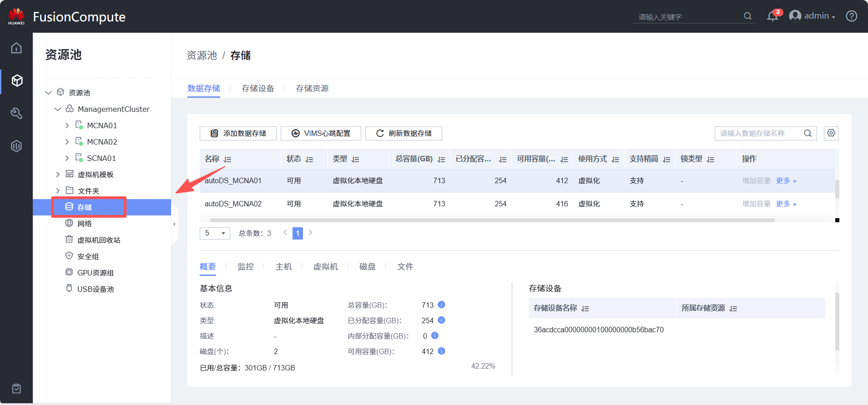Click the datastore table vertical scrollbar
The height and width of the screenshot is (405, 868).
[837, 189]
